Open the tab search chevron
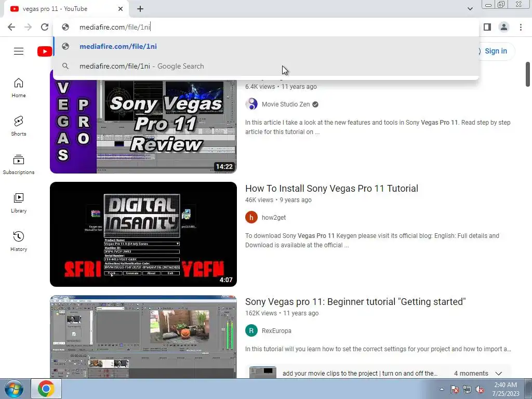 tap(470, 9)
